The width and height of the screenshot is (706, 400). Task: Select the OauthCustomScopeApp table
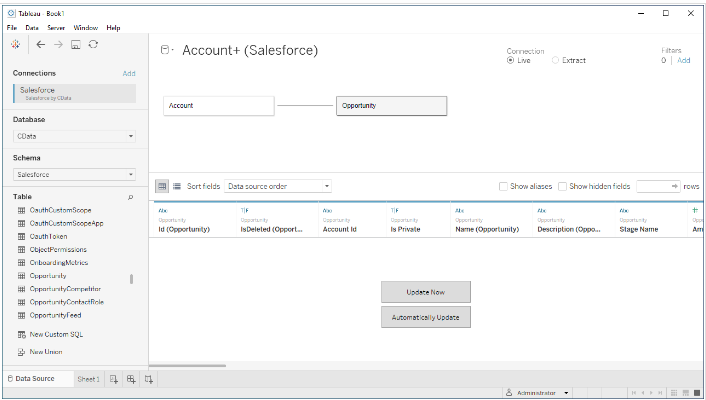[66, 223]
